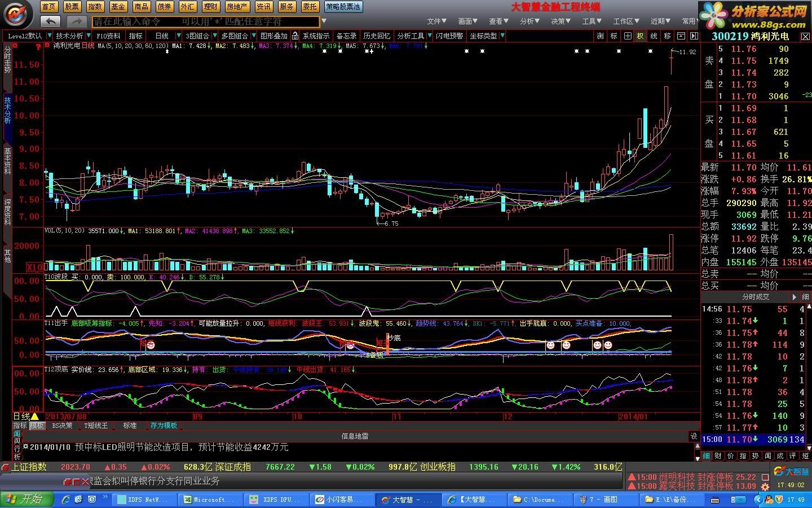The width and height of the screenshot is (812, 508).
Task: Click the 设 settings icon in the info bar
Action: pos(694,436)
